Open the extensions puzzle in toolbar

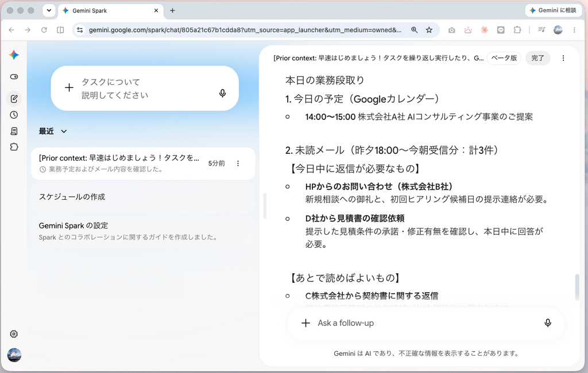coord(517,30)
